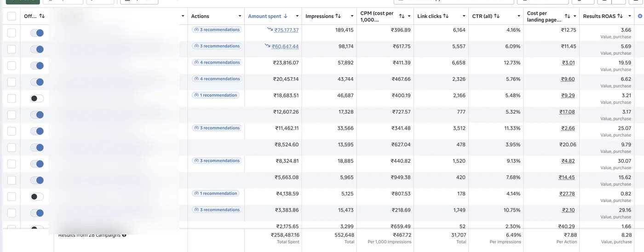Open the ₹60,647.44 amount spent link
This screenshot has height=252, width=644.
pos(285,46)
